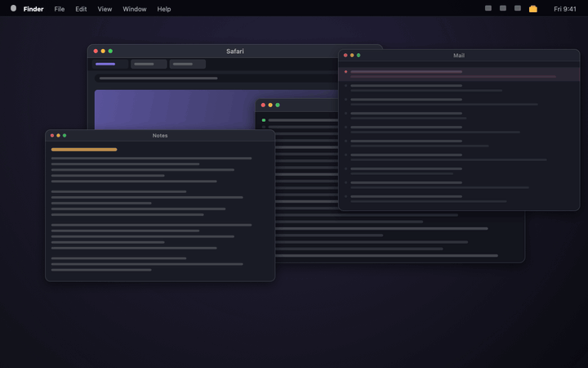Open the Finder menu

tap(33, 9)
